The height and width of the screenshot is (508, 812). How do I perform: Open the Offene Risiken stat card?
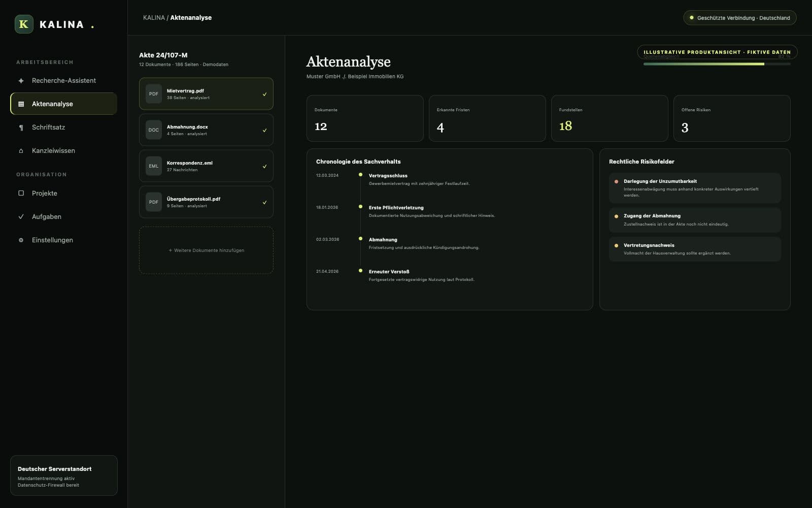[x=732, y=118]
